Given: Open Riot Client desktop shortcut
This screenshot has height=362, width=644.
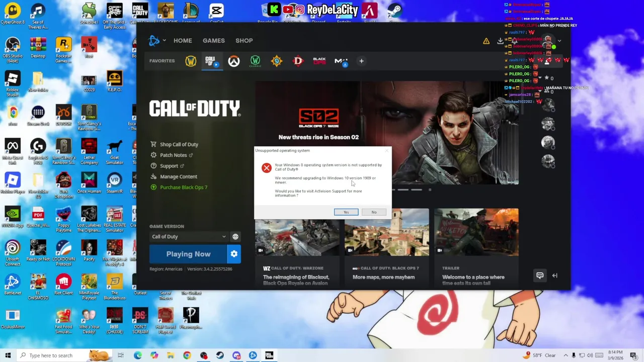Looking at the screenshot, I should [63, 285].
